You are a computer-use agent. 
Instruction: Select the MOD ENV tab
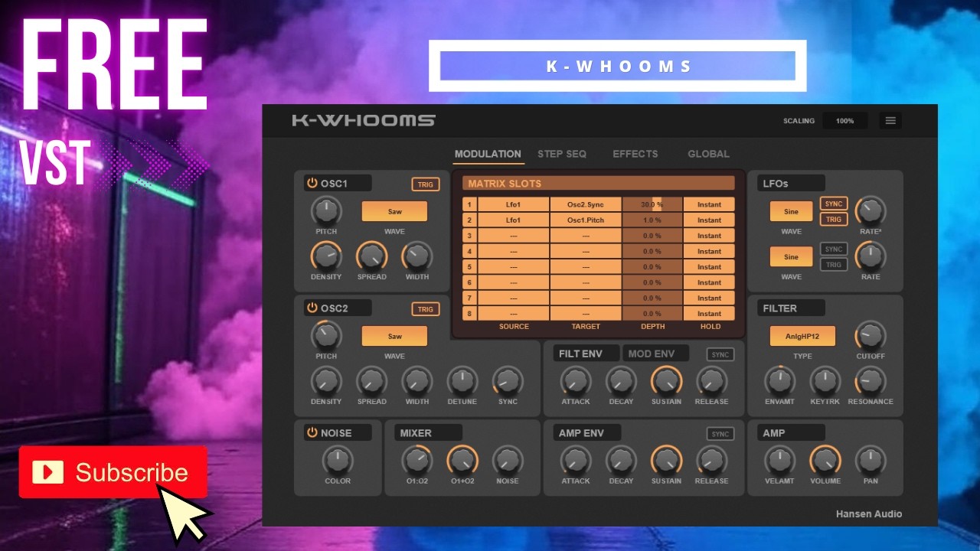click(655, 354)
